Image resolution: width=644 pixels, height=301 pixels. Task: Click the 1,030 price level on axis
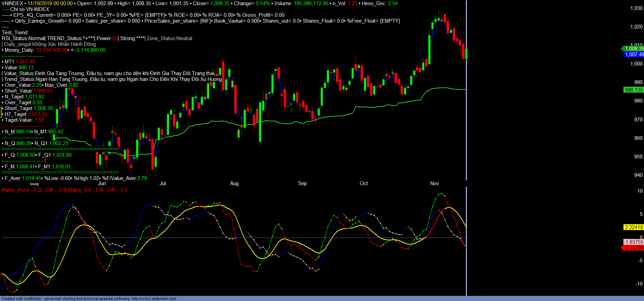point(636,8)
